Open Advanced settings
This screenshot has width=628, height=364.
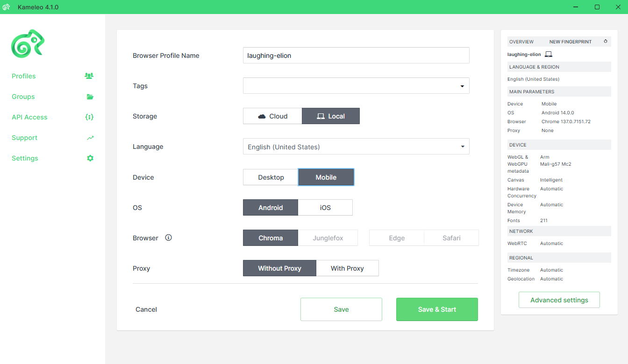pos(559,300)
